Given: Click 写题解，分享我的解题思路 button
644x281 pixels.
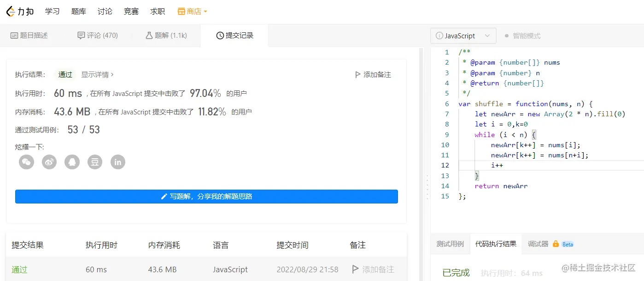Looking at the screenshot, I should (206, 197).
